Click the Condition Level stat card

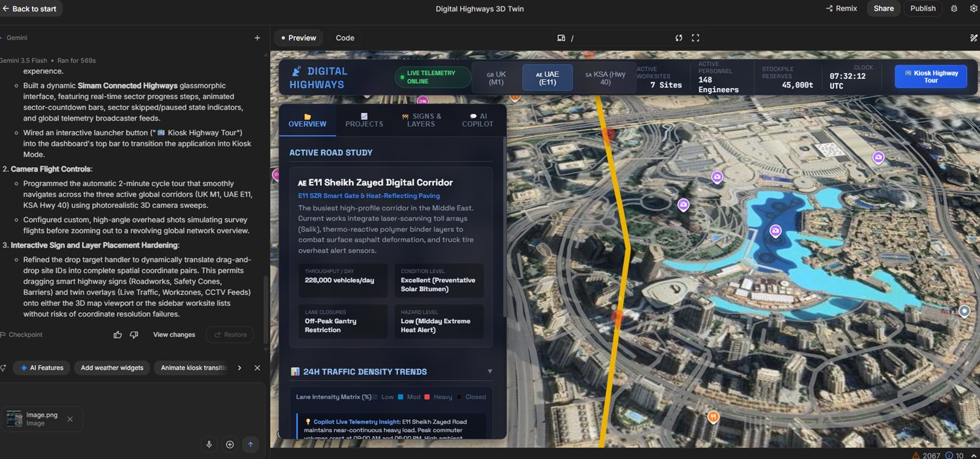439,280
